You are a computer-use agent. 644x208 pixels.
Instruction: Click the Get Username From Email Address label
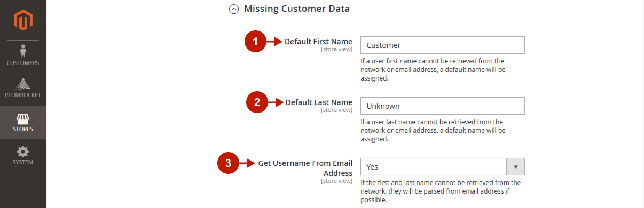tap(305, 168)
